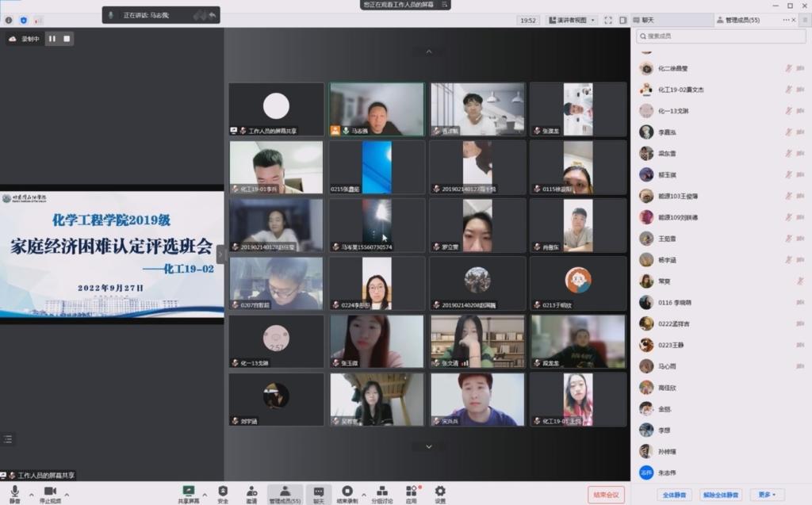Screen dimensions: 812x505
Task: Open the 更多 dropdown in members panel
Action: pyautogui.click(x=767, y=495)
